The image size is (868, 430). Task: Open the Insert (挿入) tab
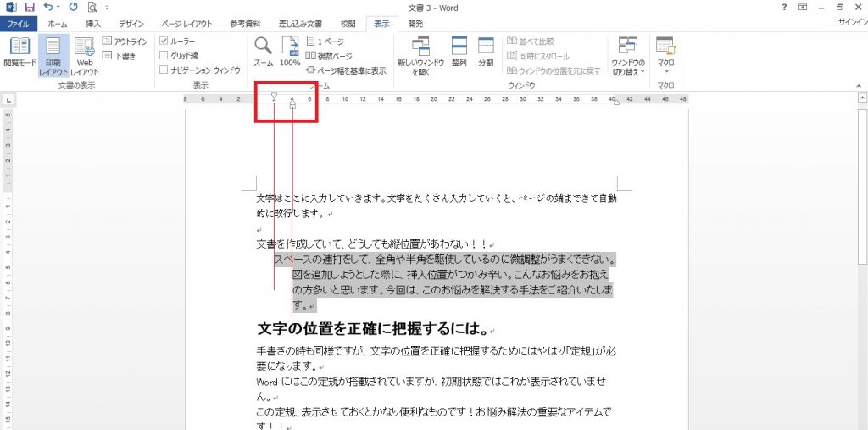[x=93, y=24]
